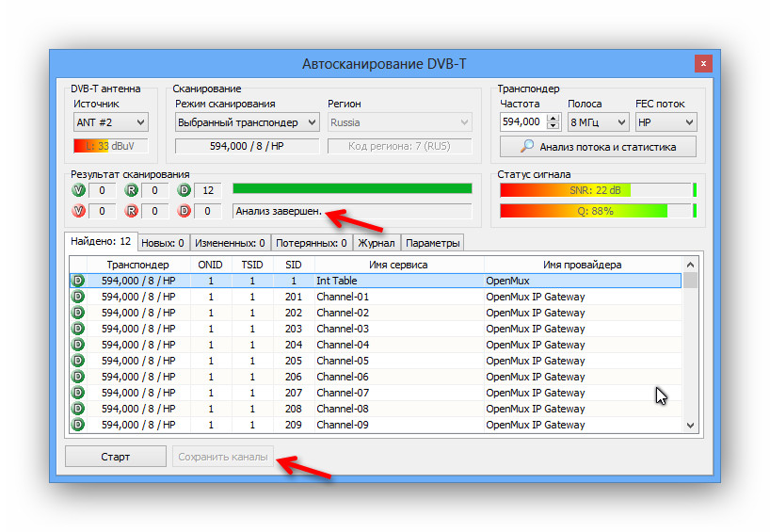Image resolution: width=770 pixels, height=532 pixels.
Task: Click the red D data counter icon
Action: [184, 210]
